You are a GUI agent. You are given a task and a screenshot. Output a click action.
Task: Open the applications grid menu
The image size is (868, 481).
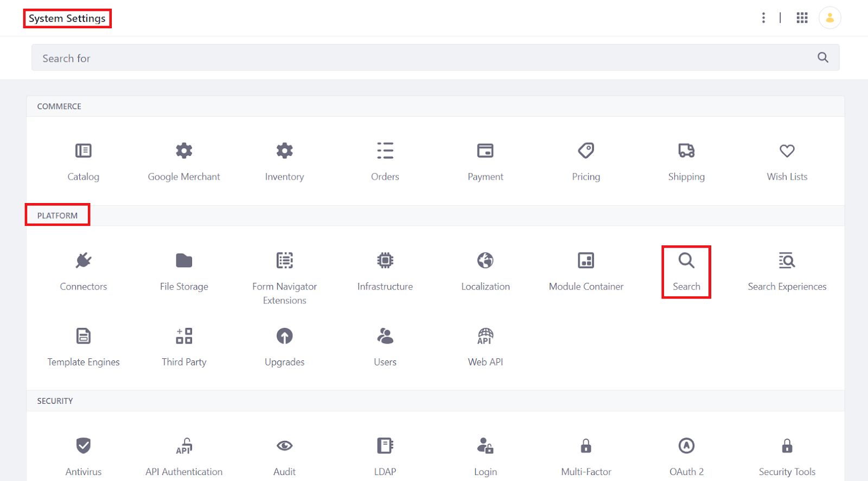802,18
